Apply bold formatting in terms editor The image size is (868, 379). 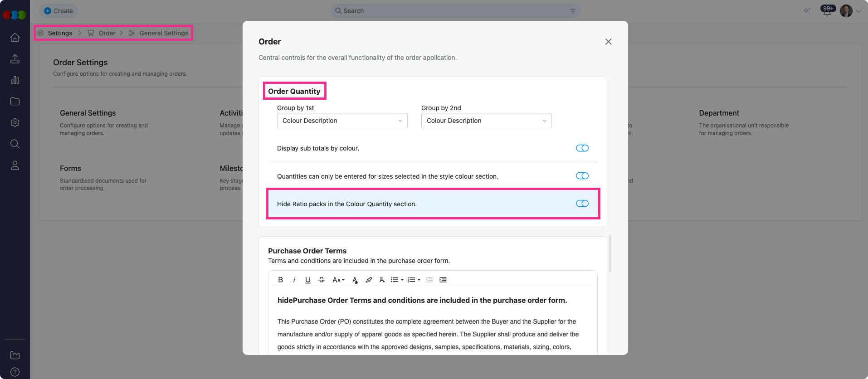pyautogui.click(x=280, y=280)
